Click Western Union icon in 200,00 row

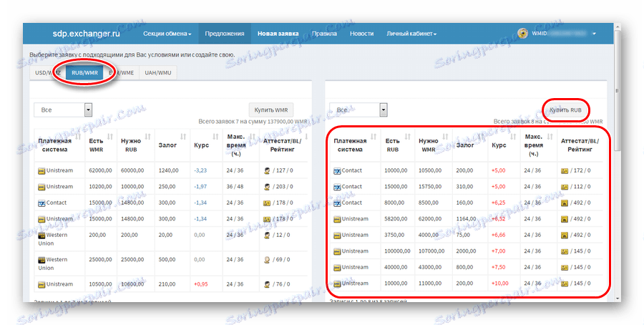(42, 236)
